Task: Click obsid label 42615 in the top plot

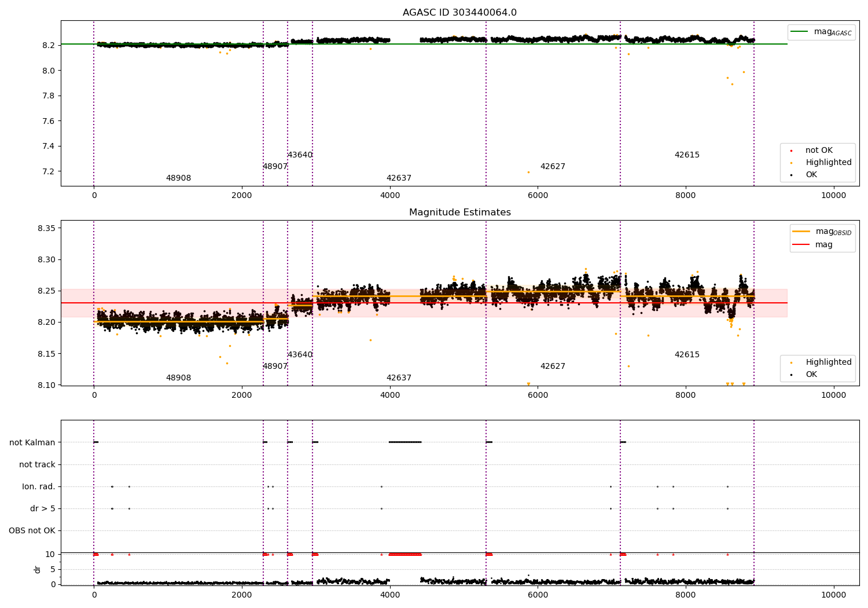Action: click(x=687, y=155)
